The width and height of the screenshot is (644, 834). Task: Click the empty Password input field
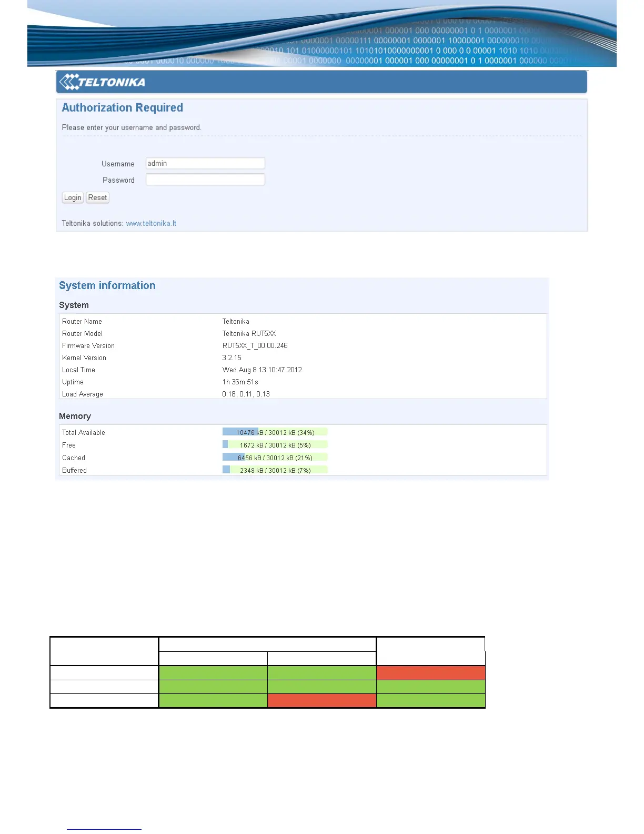tap(205, 180)
